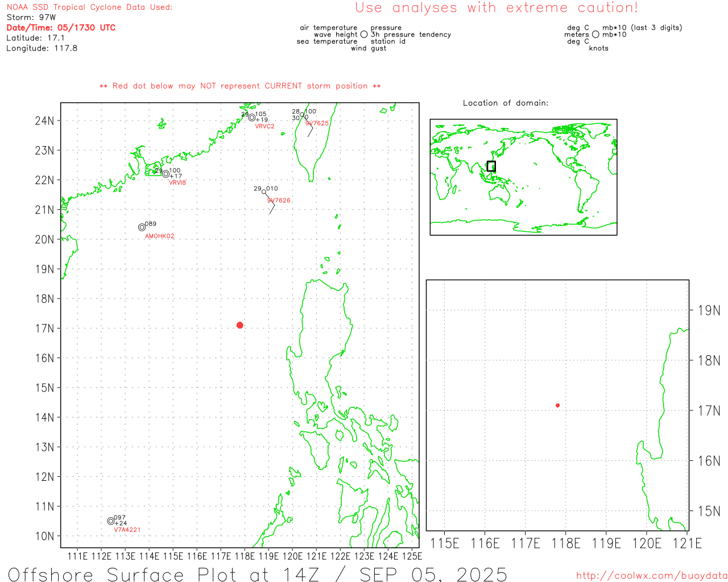Click the 'Storm: 97W' text
Viewport: 728px width, 582px height.
pos(31,18)
